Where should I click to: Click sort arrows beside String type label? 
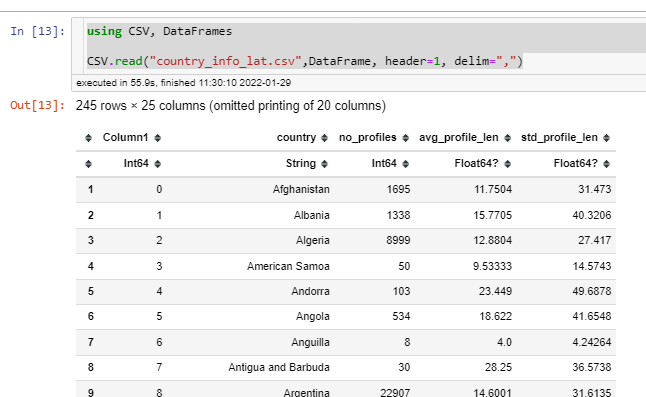click(x=324, y=164)
